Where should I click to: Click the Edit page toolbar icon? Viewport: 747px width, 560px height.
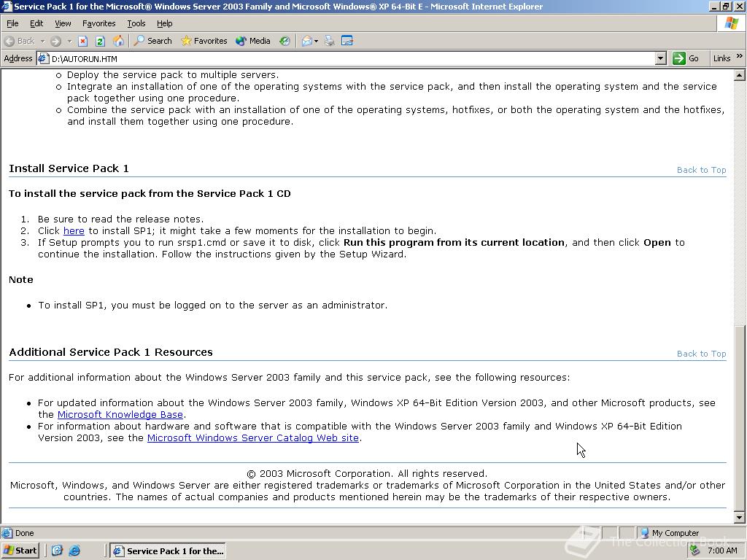pyautogui.click(x=347, y=41)
